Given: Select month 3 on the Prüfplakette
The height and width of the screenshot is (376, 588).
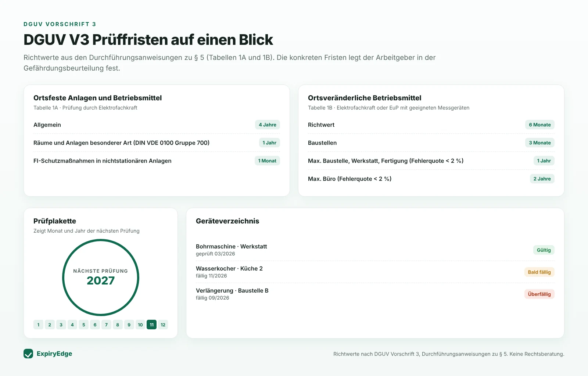Looking at the screenshot, I should 61,325.
